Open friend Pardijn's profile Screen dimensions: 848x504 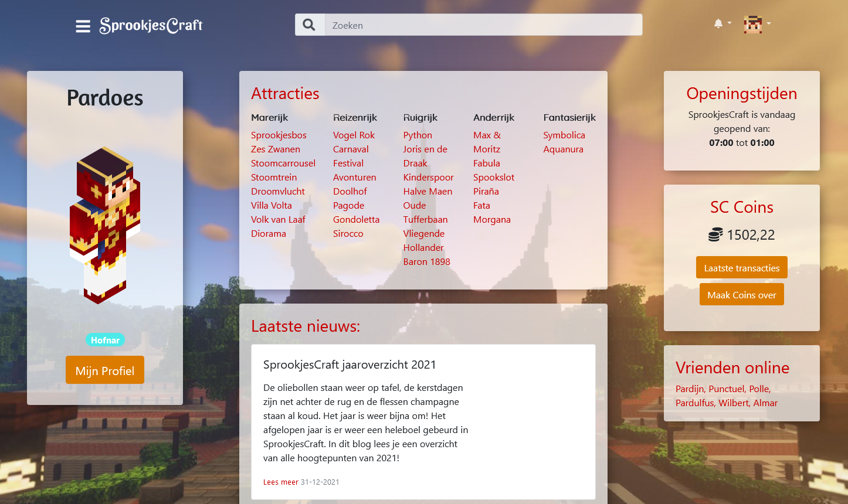pos(690,389)
